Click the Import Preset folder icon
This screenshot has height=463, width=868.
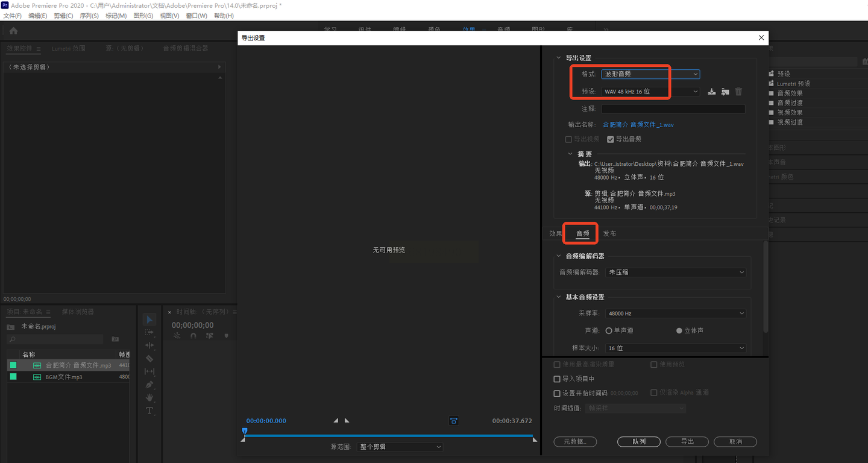[725, 92]
